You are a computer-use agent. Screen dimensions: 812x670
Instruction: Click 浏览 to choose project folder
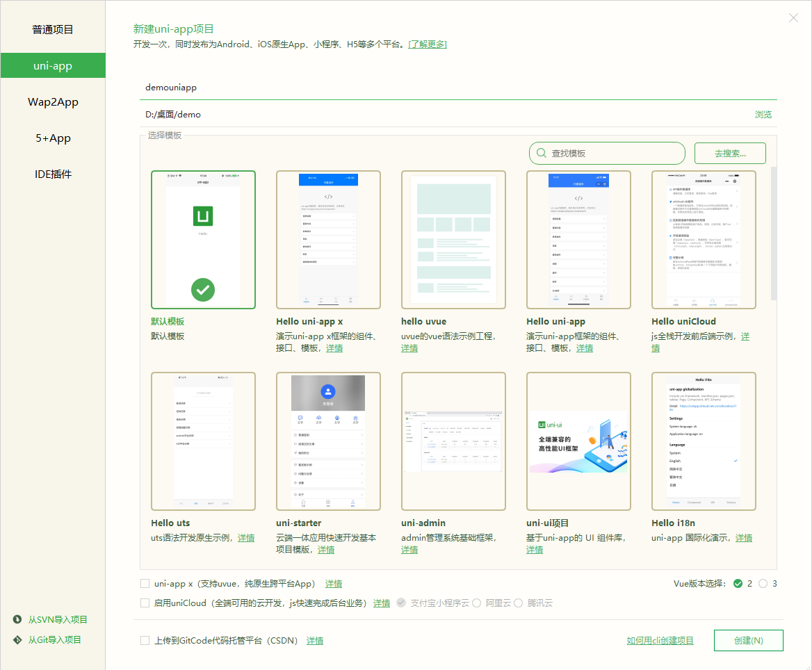763,115
